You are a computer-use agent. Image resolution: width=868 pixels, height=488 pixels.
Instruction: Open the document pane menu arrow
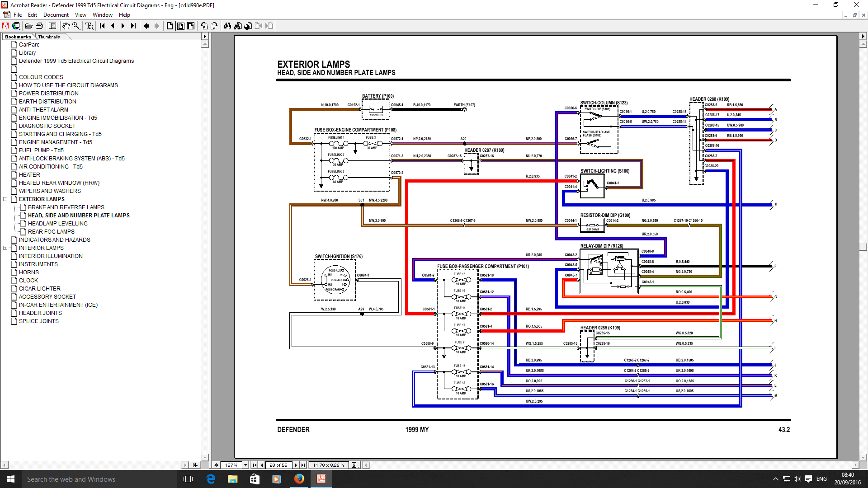tap(863, 36)
